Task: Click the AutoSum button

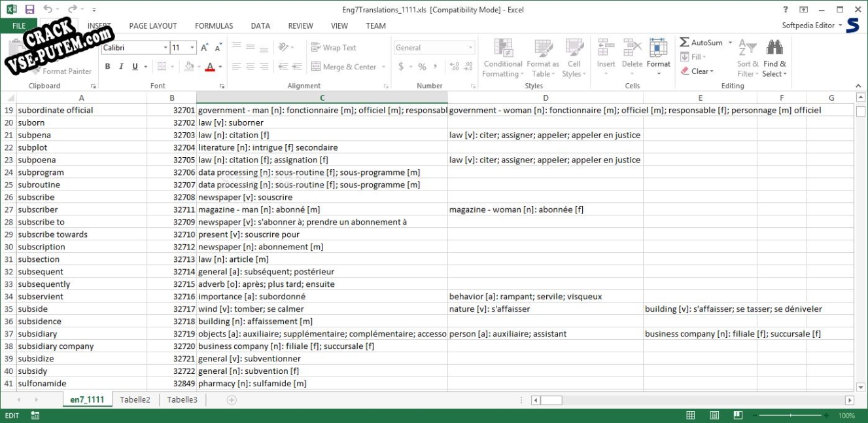Action: point(701,43)
